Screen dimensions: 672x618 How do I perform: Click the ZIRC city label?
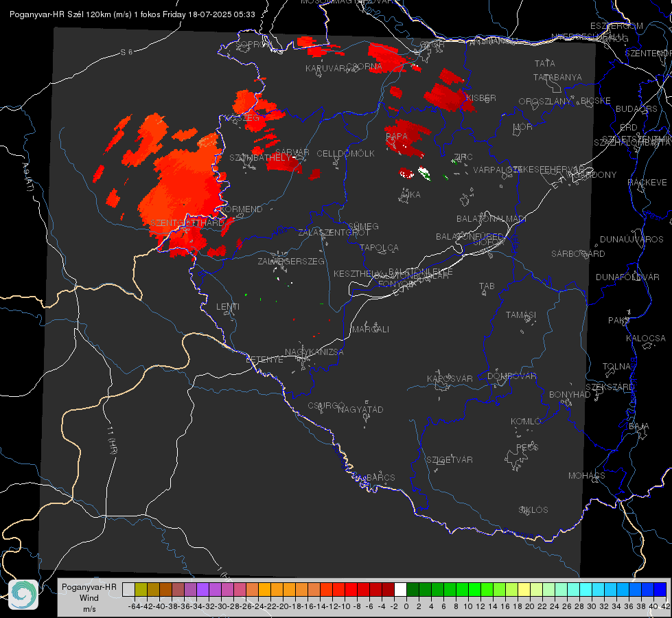click(463, 157)
